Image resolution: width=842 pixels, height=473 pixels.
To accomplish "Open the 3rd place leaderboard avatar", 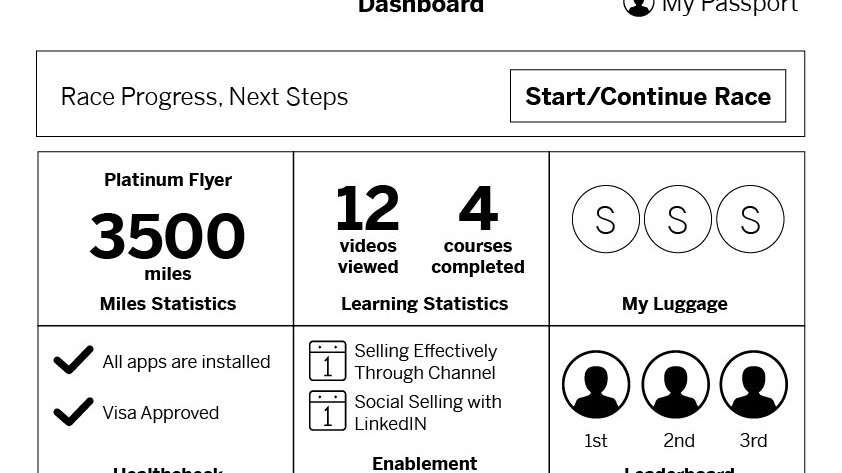I will (x=754, y=384).
